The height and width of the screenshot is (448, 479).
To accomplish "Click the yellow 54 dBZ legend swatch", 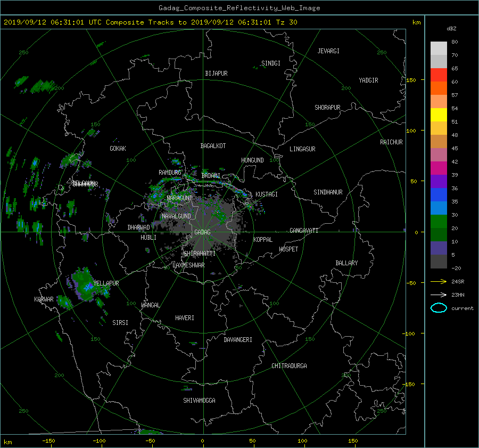I will (439, 115).
